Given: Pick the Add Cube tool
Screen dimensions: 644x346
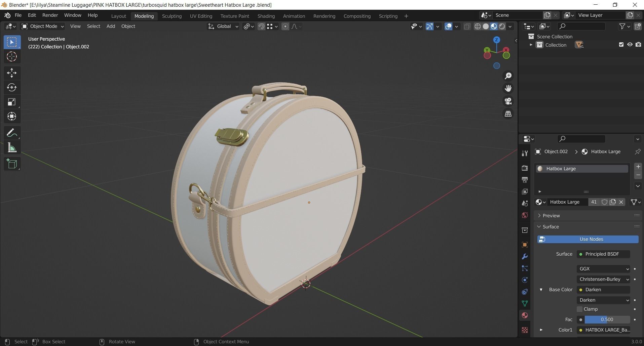Looking at the screenshot, I should [x=12, y=164].
